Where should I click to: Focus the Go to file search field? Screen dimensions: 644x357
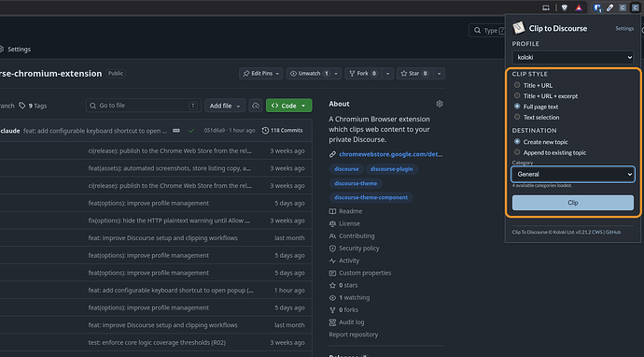point(144,106)
